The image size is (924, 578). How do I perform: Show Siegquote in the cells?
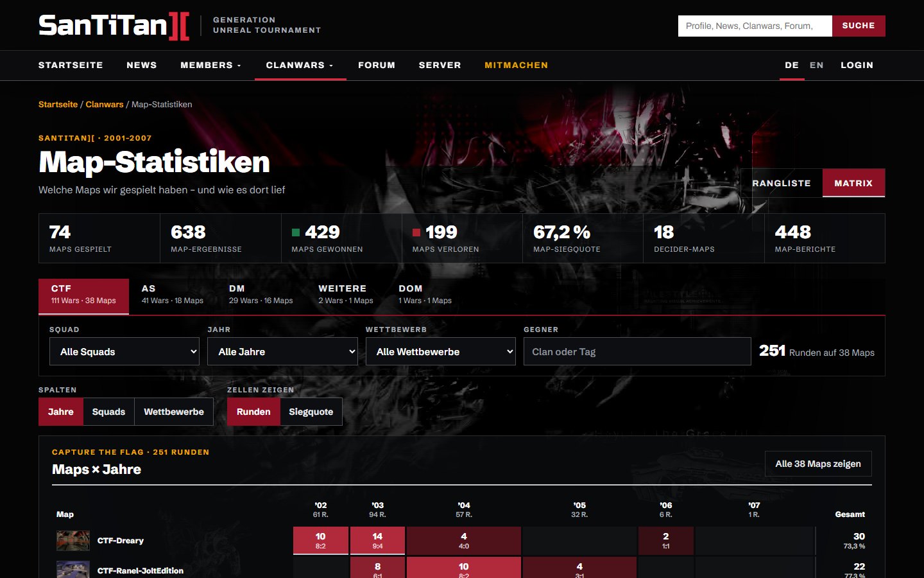[311, 412]
